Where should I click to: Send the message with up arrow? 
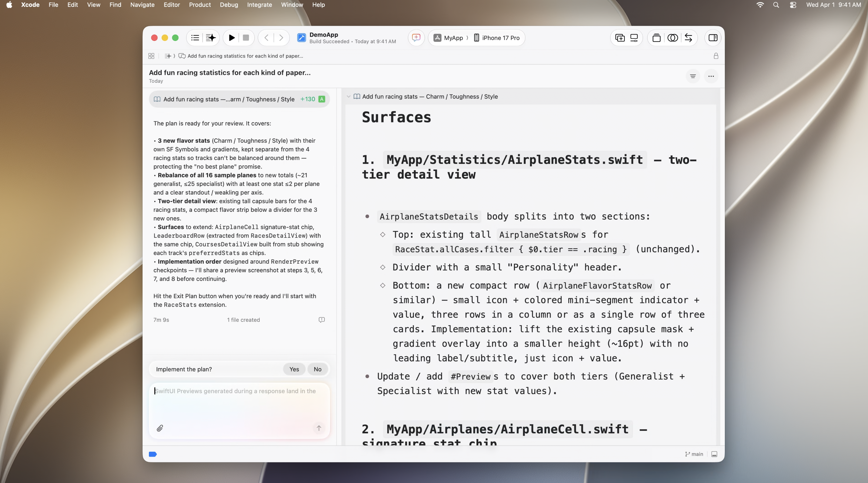pos(319,428)
